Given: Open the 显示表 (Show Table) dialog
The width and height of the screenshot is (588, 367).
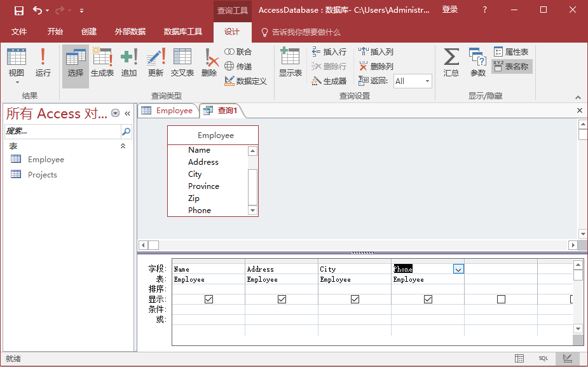Looking at the screenshot, I should click(290, 63).
